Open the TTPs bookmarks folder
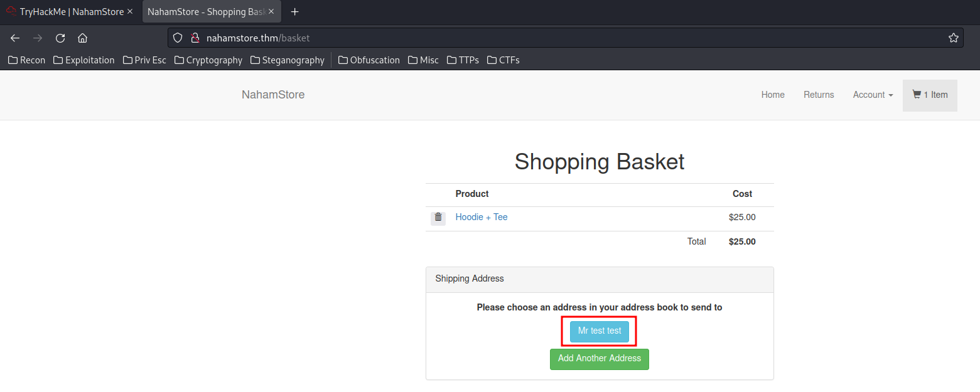The width and height of the screenshot is (980, 392). click(x=463, y=60)
